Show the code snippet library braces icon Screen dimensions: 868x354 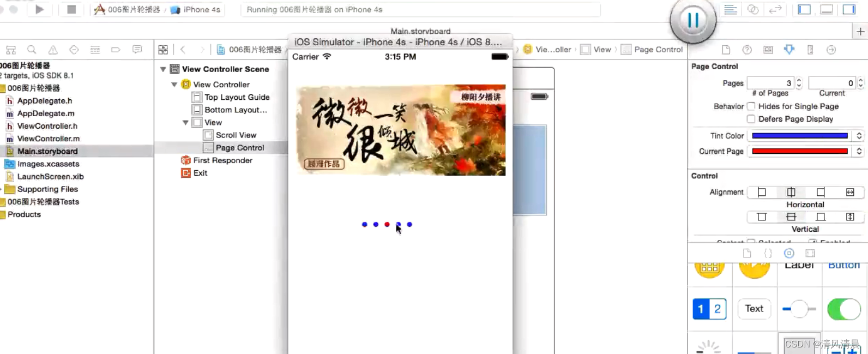(x=768, y=253)
